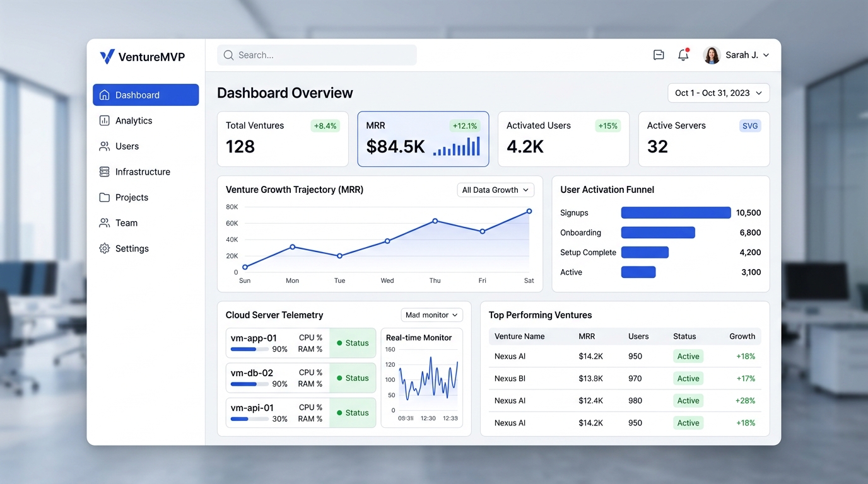Image resolution: width=868 pixels, height=484 pixels.
Task: Click the VentureMVP logo icon
Action: pyautogui.click(x=107, y=57)
